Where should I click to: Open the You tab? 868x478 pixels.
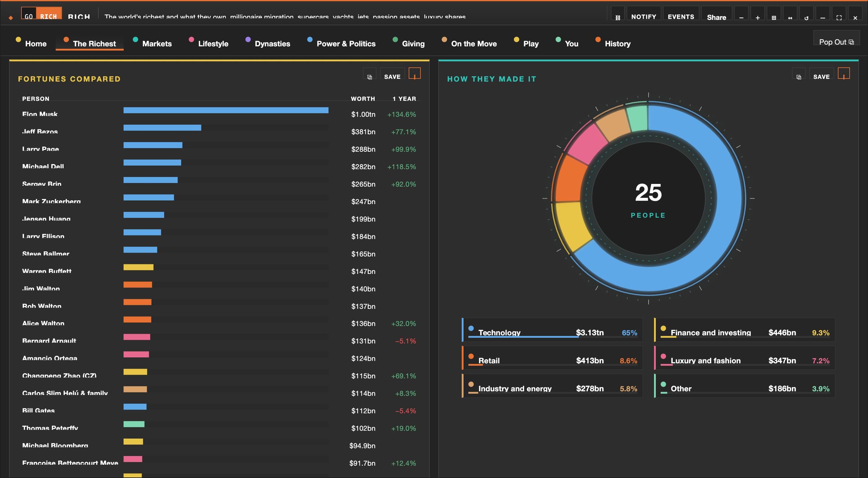click(x=567, y=43)
